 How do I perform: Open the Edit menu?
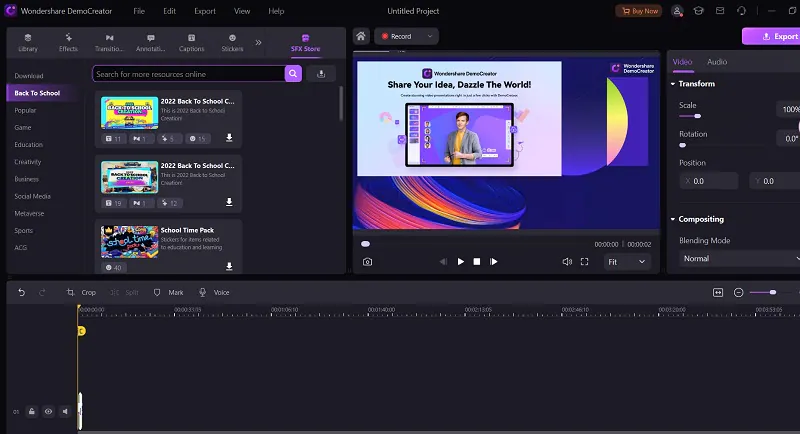tap(169, 11)
